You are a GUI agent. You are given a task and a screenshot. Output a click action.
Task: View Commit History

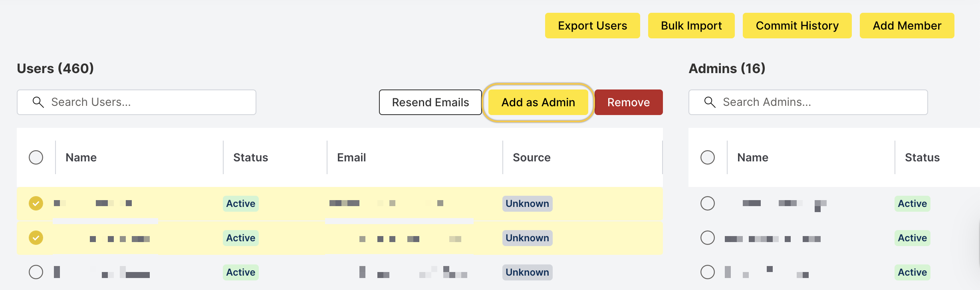click(x=797, y=26)
